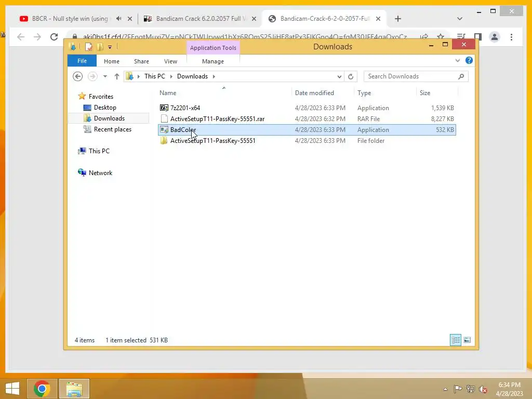Select the BadColor application icon

point(164,129)
